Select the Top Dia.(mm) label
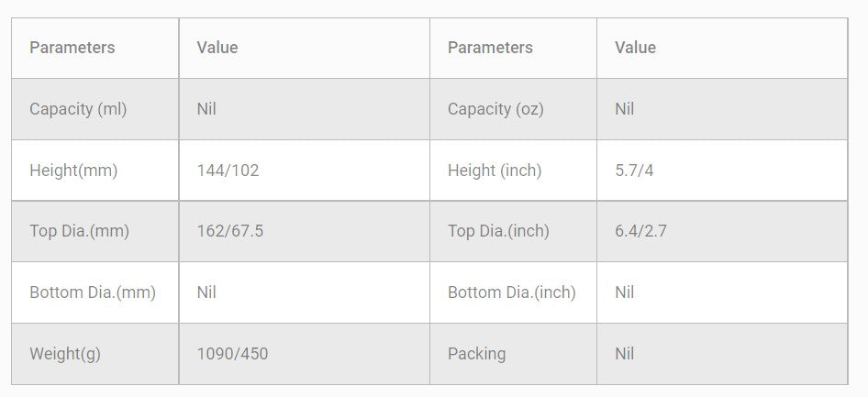Image resolution: width=868 pixels, height=397 pixels. point(79,231)
